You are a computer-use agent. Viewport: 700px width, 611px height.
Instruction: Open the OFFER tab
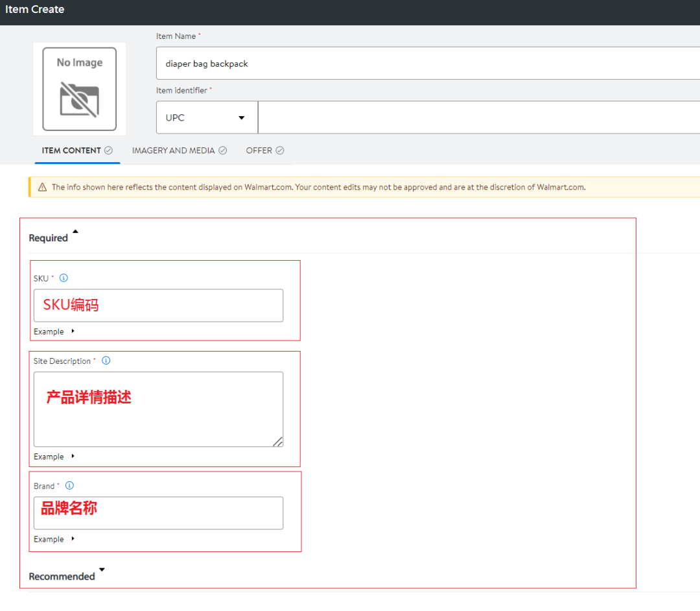pyautogui.click(x=259, y=150)
